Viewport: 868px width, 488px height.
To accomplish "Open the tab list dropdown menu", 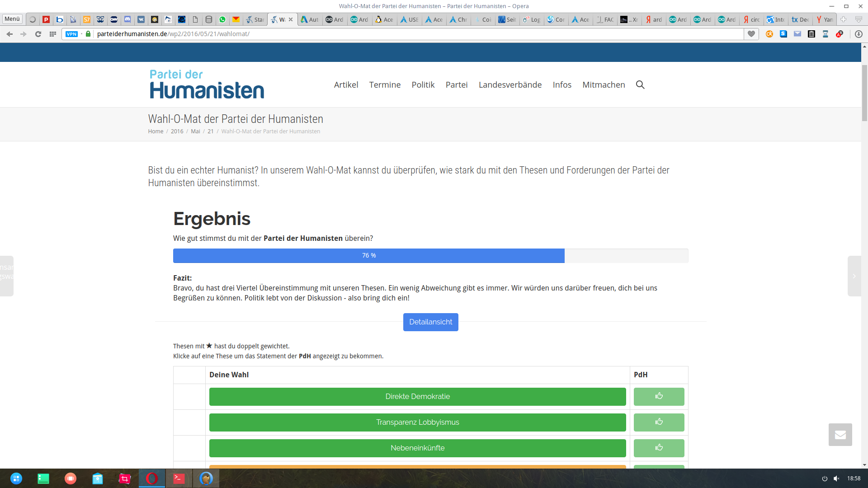I will click(x=859, y=19).
